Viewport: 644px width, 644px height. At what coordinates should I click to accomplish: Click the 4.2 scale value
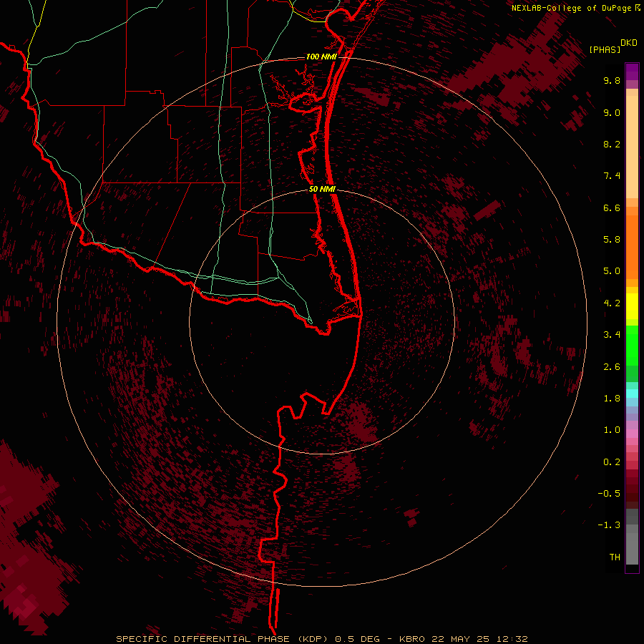[x=612, y=303]
